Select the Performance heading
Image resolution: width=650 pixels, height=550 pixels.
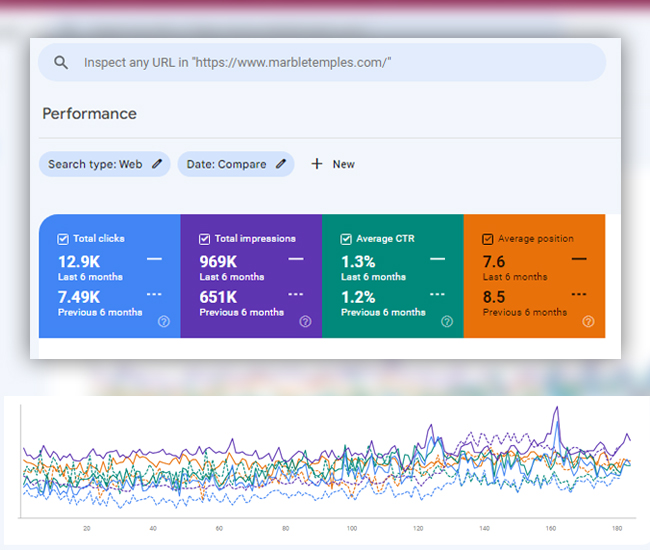[89, 113]
